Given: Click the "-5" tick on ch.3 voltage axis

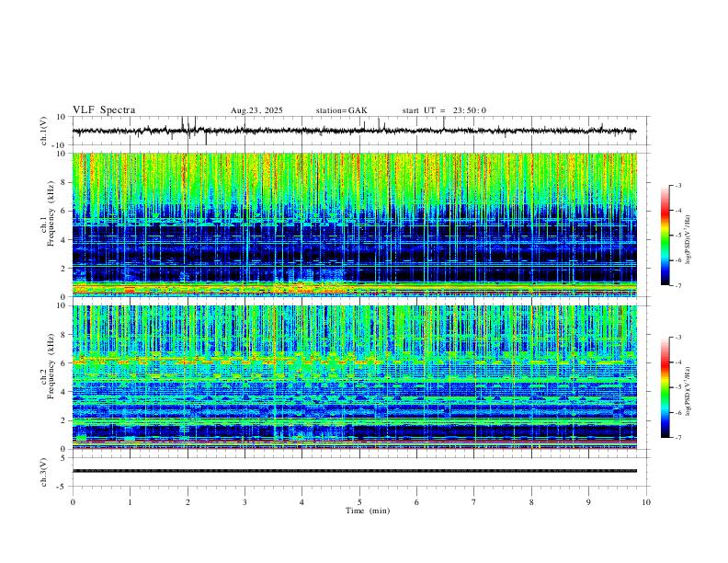Looking at the screenshot, I should 63,488.
